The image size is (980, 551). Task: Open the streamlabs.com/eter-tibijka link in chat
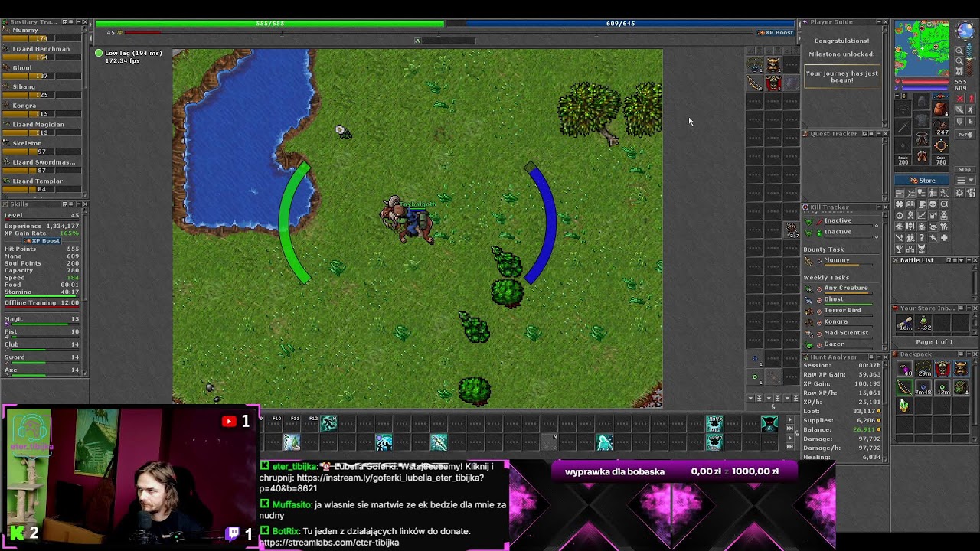329,543
